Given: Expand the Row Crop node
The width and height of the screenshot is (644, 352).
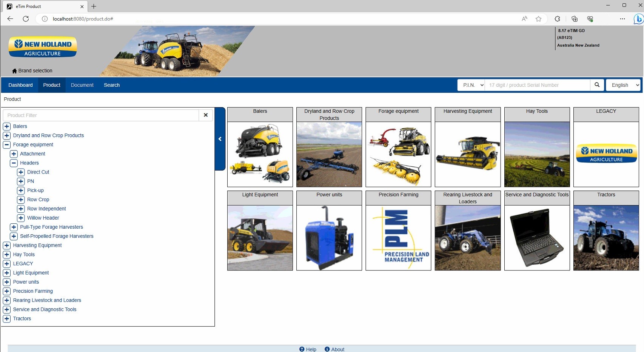Looking at the screenshot, I should [21, 200].
